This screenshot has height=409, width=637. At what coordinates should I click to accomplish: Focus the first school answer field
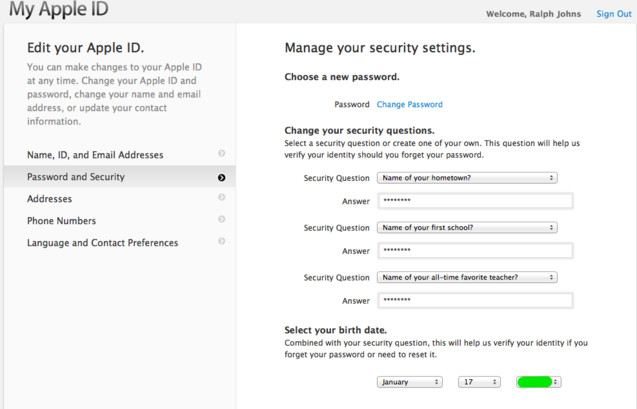pos(474,251)
